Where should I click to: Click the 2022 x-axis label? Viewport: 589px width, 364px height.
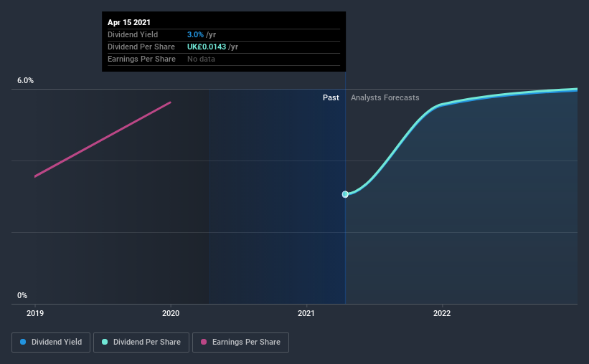(442, 313)
